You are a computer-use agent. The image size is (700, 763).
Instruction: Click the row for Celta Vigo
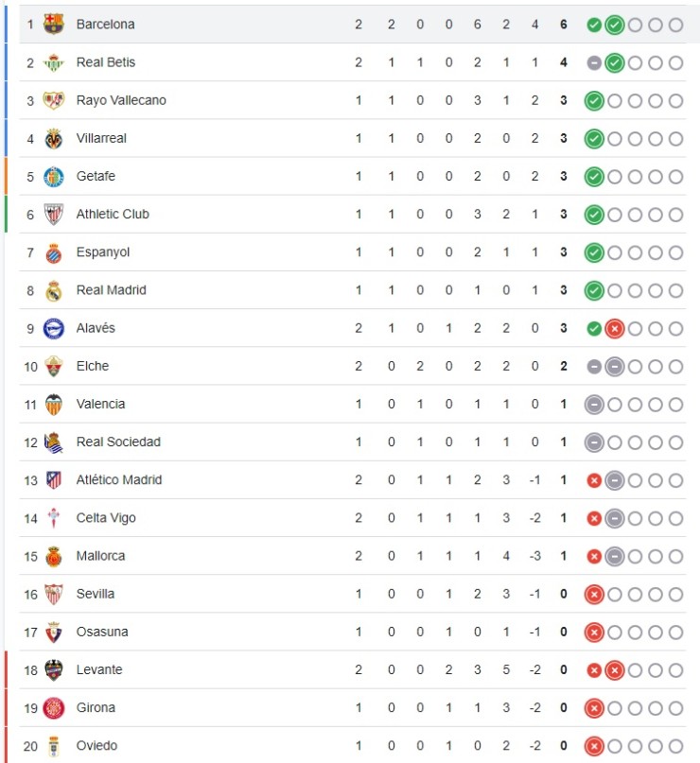click(350, 517)
